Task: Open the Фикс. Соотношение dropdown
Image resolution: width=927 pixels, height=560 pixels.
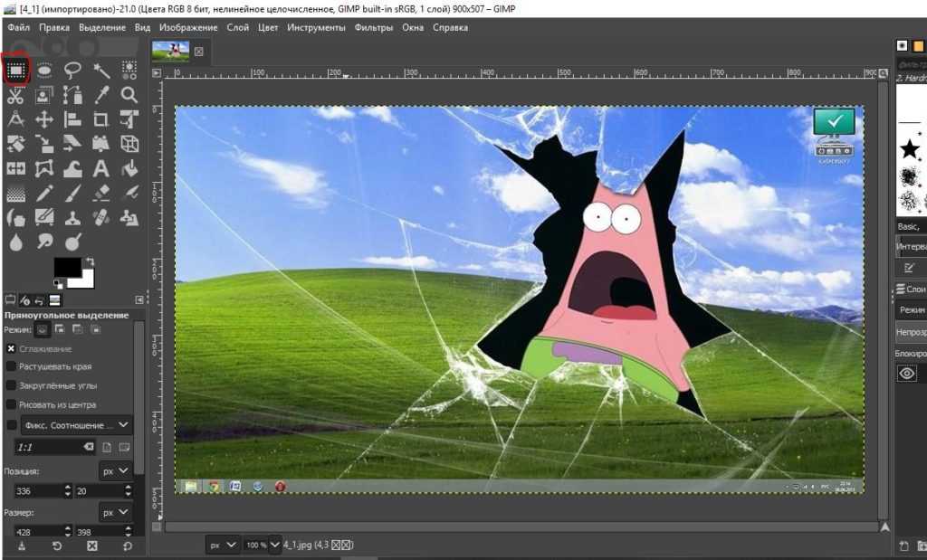Action: click(77, 425)
